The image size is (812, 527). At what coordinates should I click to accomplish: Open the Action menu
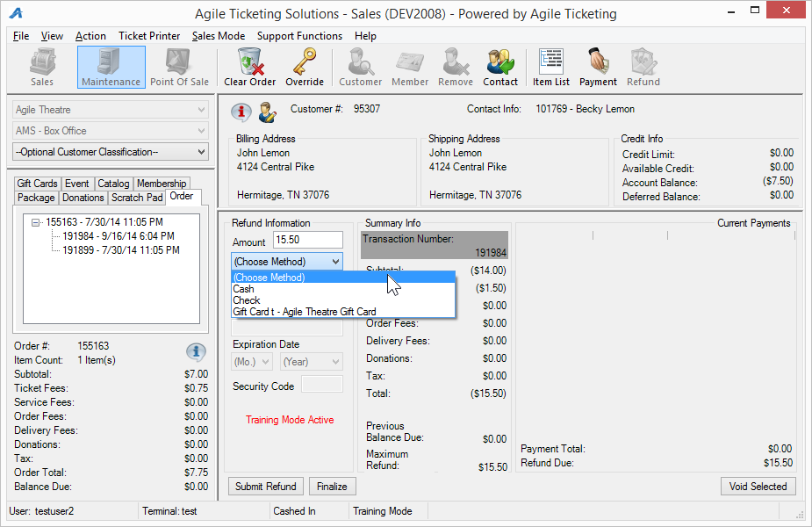(90, 36)
